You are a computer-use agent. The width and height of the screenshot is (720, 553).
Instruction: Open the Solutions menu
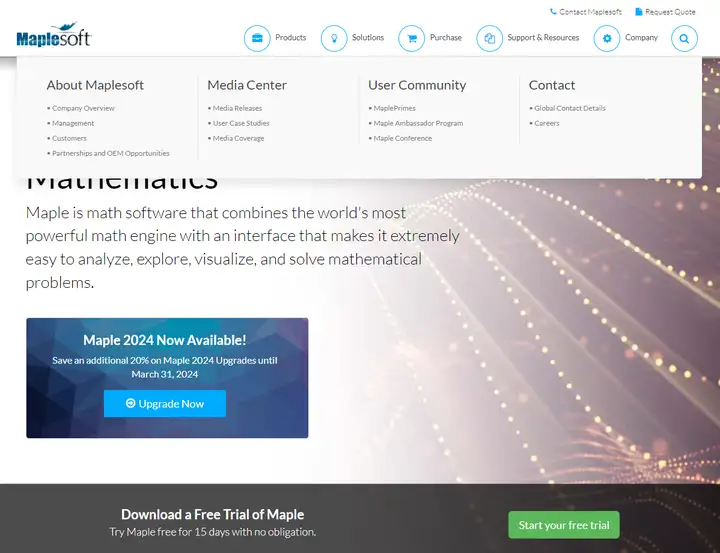coord(368,38)
